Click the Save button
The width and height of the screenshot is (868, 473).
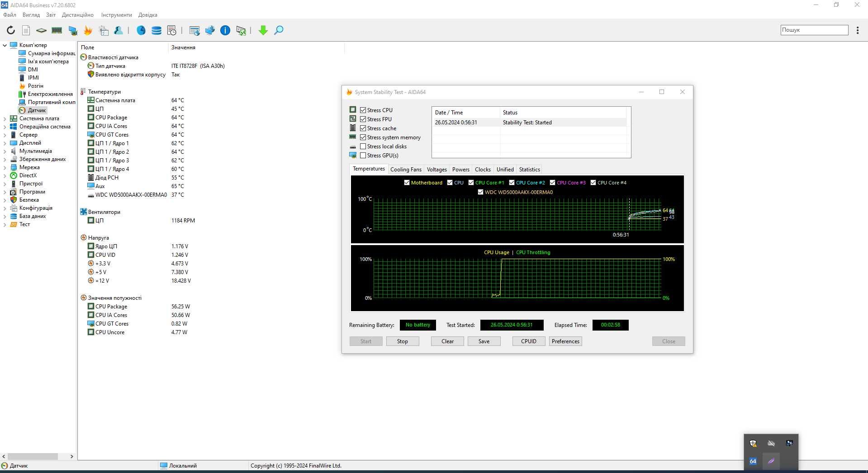[484, 341]
